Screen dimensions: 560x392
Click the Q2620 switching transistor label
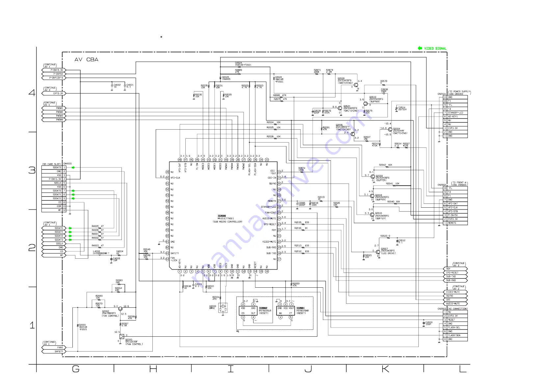pyautogui.click(x=345, y=81)
